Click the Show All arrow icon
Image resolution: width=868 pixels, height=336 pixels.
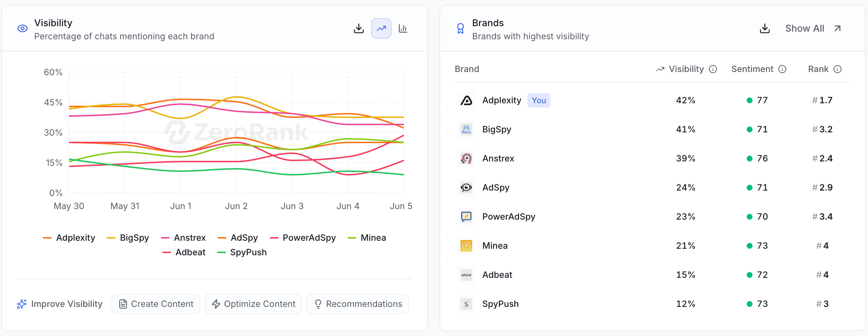click(x=837, y=28)
